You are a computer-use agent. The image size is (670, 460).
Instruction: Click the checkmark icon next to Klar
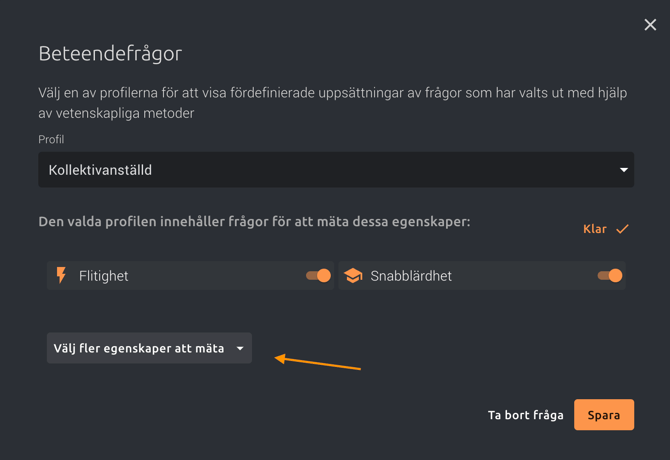pos(622,229)
